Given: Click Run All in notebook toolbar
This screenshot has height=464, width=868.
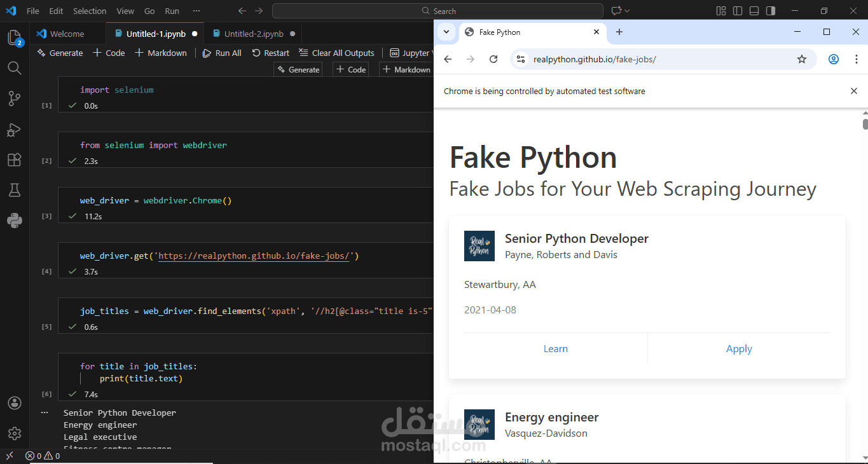Looking at the screenshot, I should click(x=222, y=53).
